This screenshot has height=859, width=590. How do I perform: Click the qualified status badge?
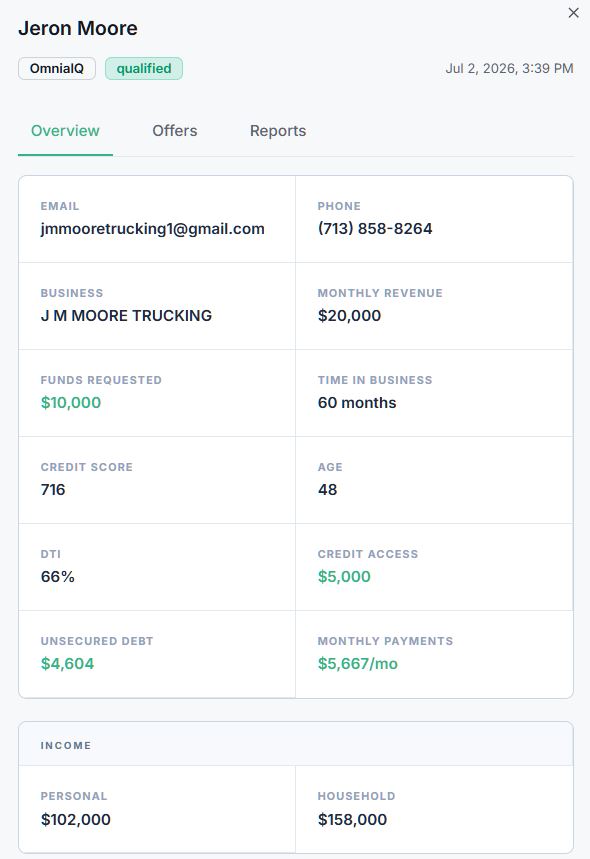pos(144,68)
